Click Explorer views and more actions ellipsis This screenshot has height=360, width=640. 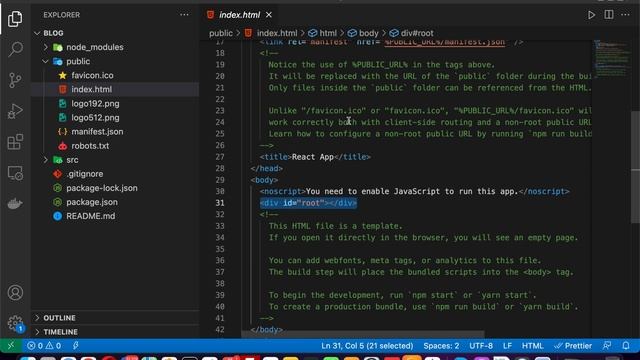click(x=184, y=15)
